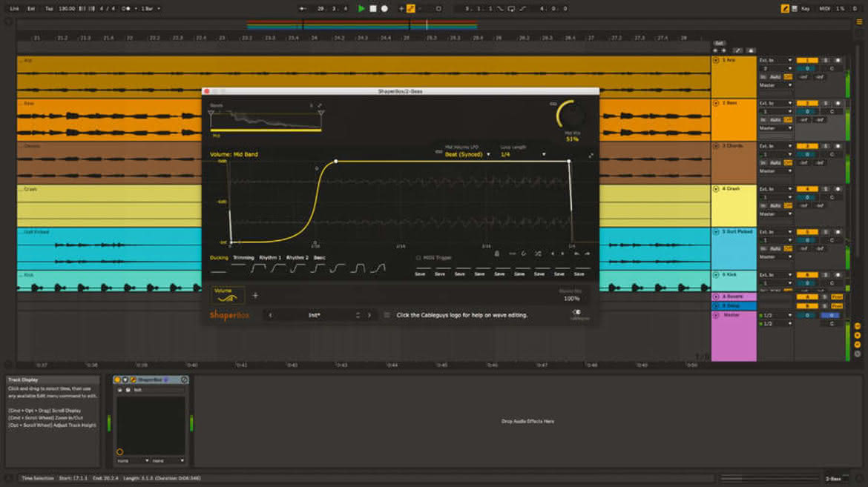The height and width of the screenshot is (487, 868).
Task: Click the Link button in the control bar
Action: pos(14,8)
